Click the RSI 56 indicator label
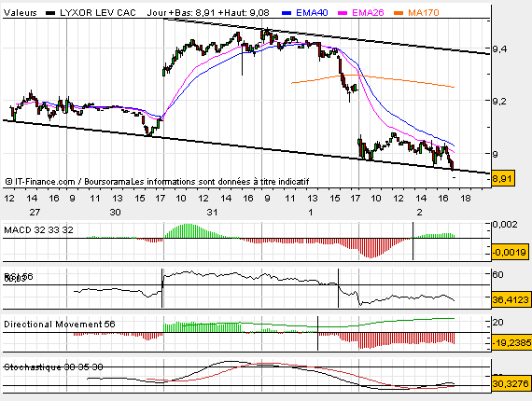The width and height of the screenshot is (532, 401). click(x=19, y=277)
